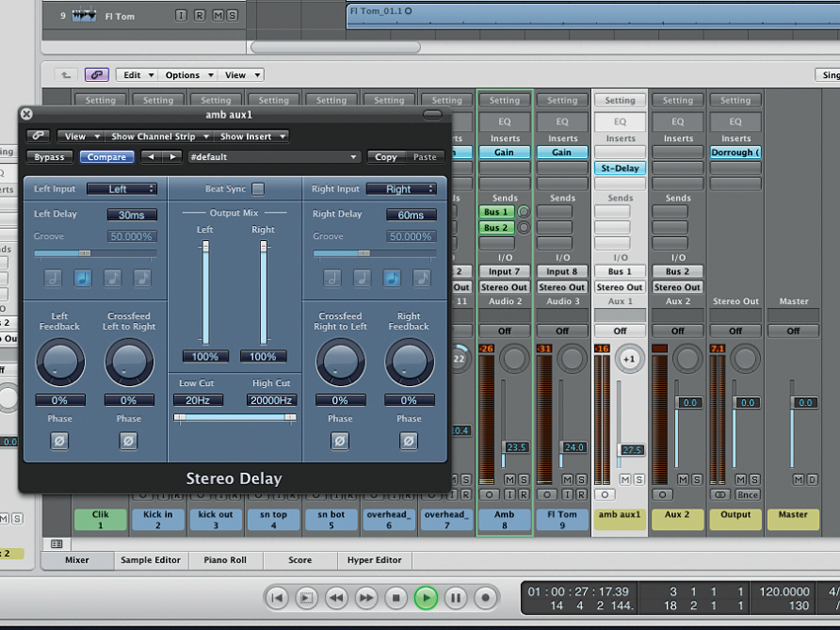Open the mixer Options menu
Image resolution: width=840 pixels, height=630 pixels.
tap(188, 75)
